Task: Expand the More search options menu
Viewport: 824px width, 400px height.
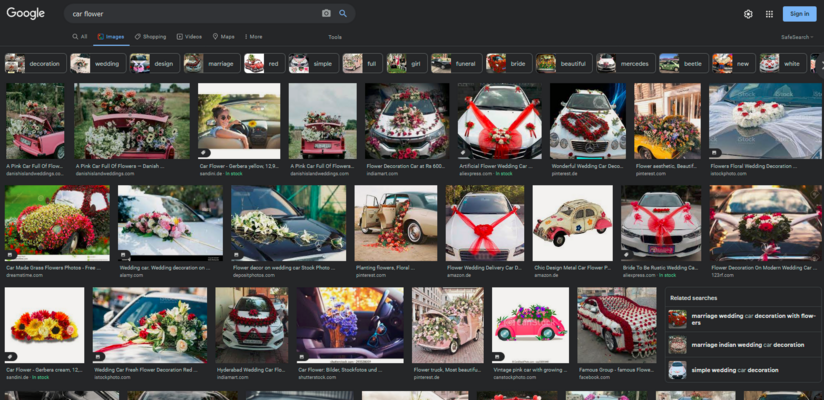Action: (x=253, y=37)
